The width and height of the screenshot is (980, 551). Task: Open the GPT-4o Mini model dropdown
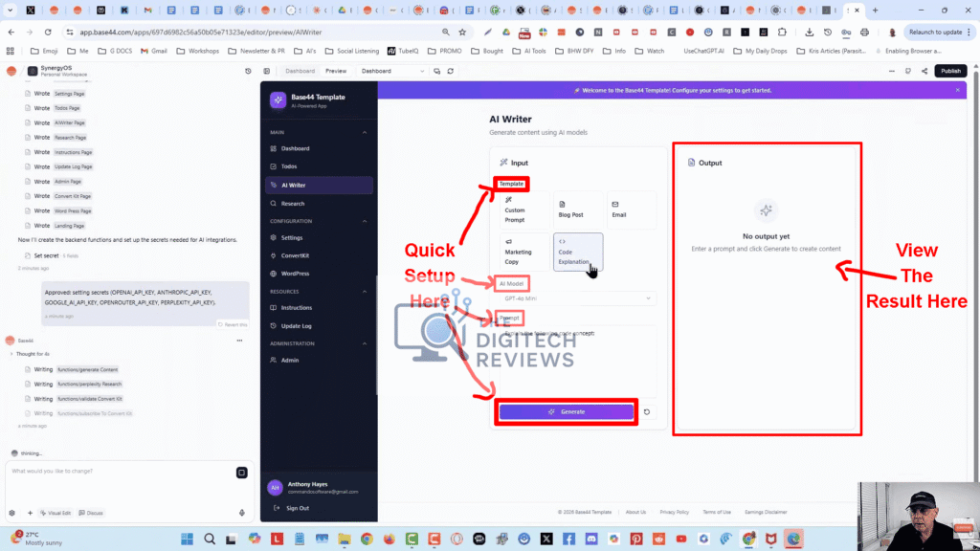[x=577, y=298]
